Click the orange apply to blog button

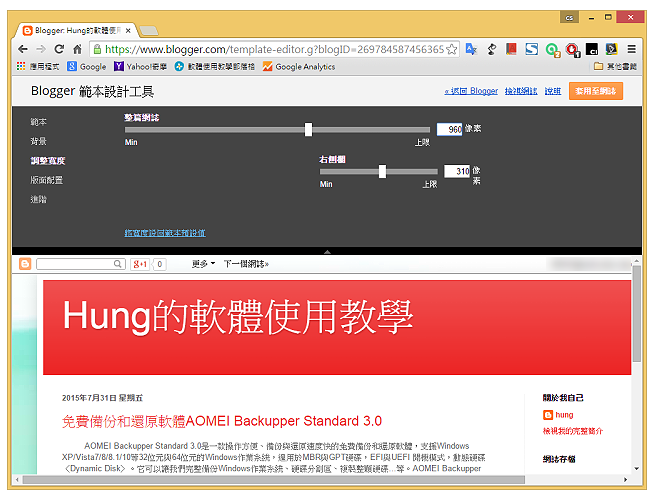pyautogui.click(x=596, y=91)
